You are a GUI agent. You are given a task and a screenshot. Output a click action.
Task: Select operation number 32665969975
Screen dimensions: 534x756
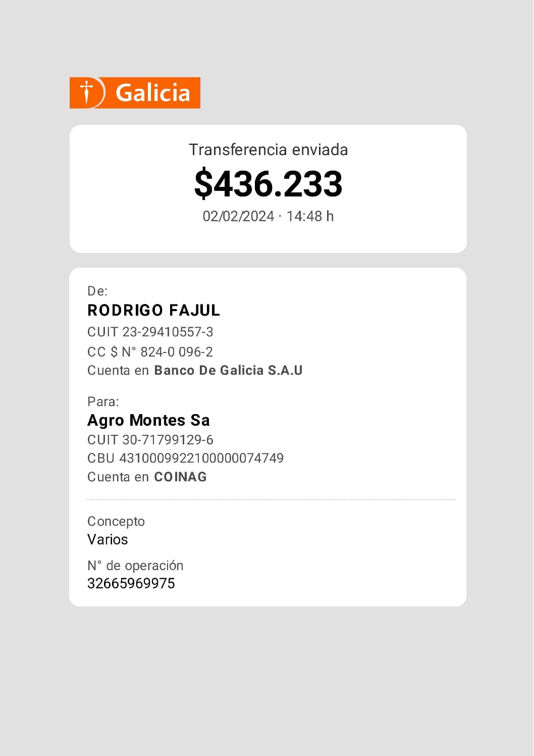(x=131, y=583)
